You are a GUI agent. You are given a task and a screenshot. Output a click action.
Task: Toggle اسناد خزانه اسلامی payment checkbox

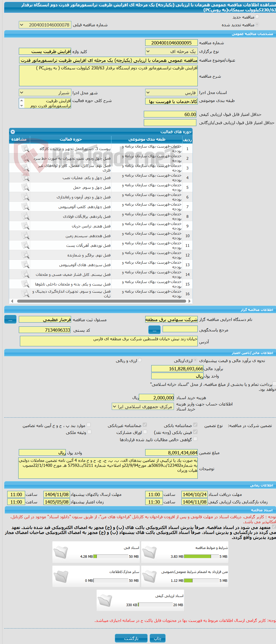274,384
